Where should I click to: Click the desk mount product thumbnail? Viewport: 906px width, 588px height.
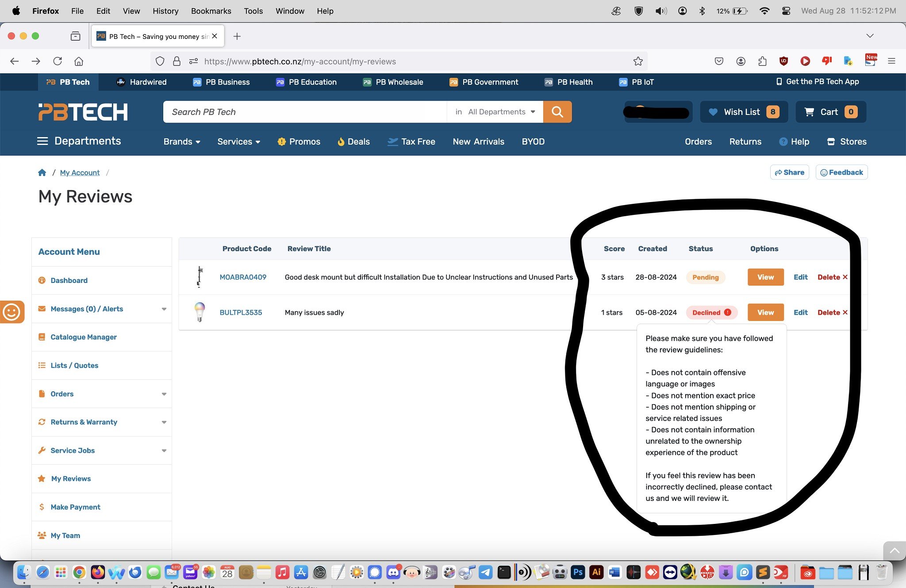(200, 277)
